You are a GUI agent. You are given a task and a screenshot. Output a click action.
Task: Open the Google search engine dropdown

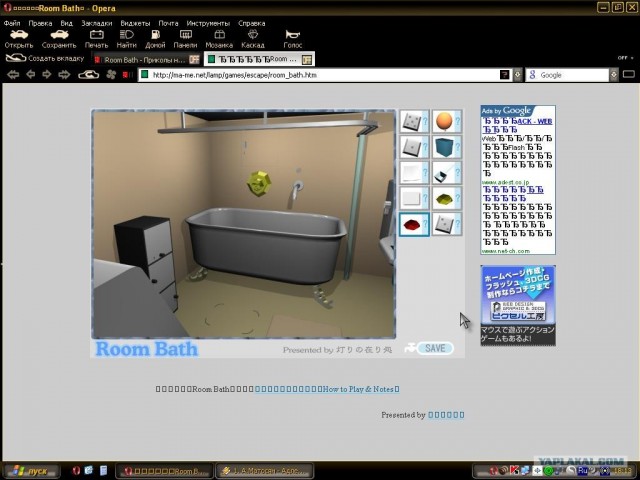[x=613, y=75]
